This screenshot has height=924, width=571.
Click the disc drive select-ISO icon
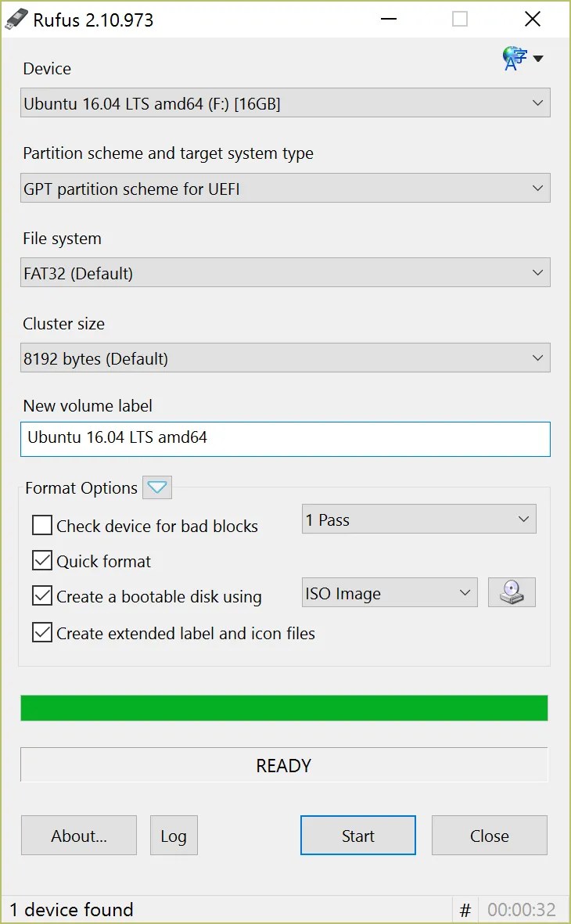pyautogui.click(x=512, y=592)
